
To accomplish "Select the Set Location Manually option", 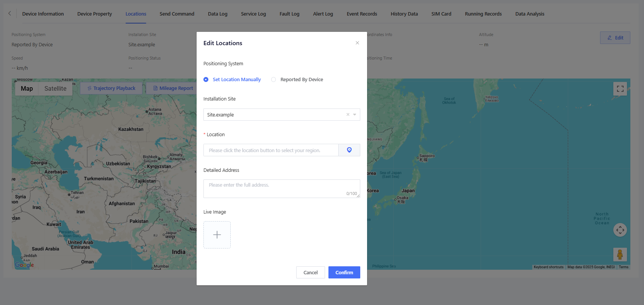I will point(206,80).
